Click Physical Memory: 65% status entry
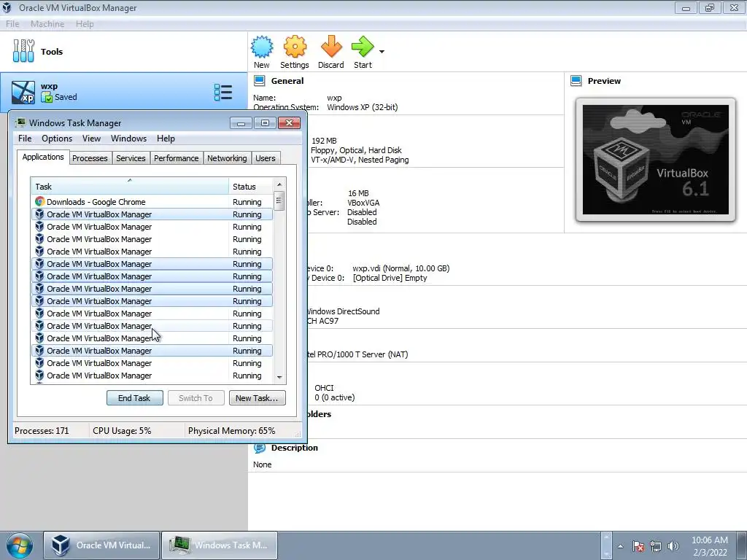 click(x=231, y=431)
